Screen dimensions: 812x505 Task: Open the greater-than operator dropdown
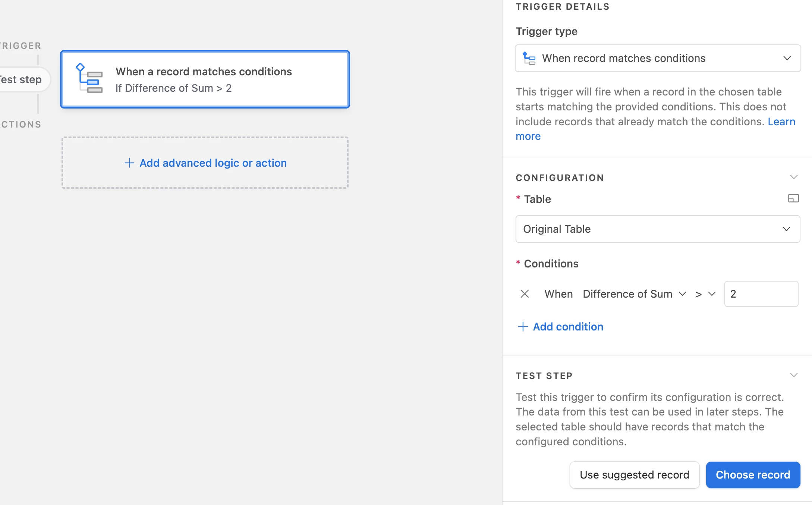pos(705,294)
